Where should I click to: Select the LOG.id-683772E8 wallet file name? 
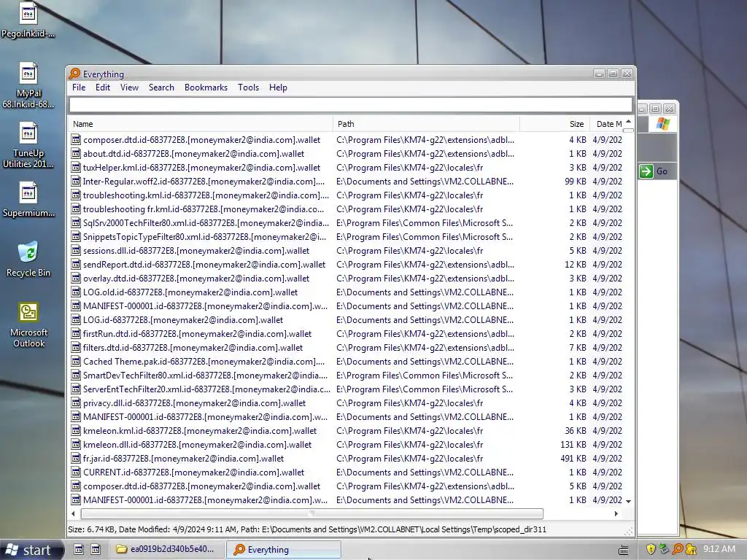click(183, 320)
